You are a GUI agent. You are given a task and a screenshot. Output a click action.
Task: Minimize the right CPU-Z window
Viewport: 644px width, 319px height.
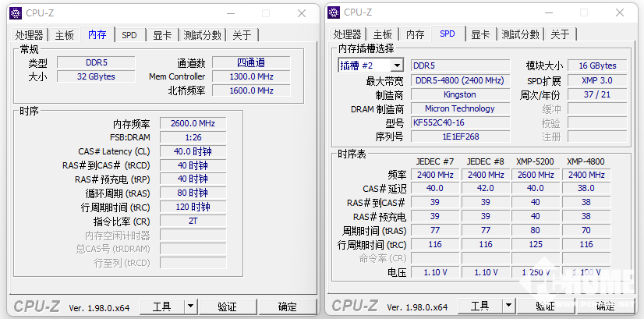pos(547,13)
